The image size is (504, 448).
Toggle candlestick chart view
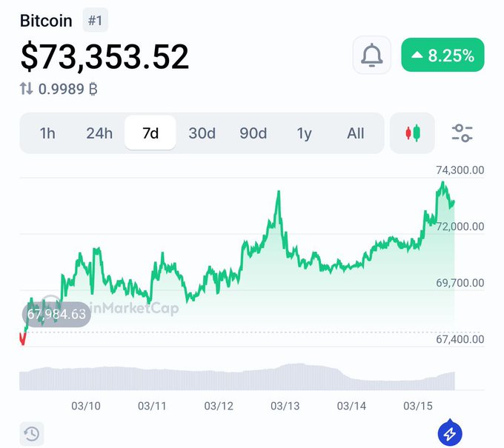(x=413, y=133)
